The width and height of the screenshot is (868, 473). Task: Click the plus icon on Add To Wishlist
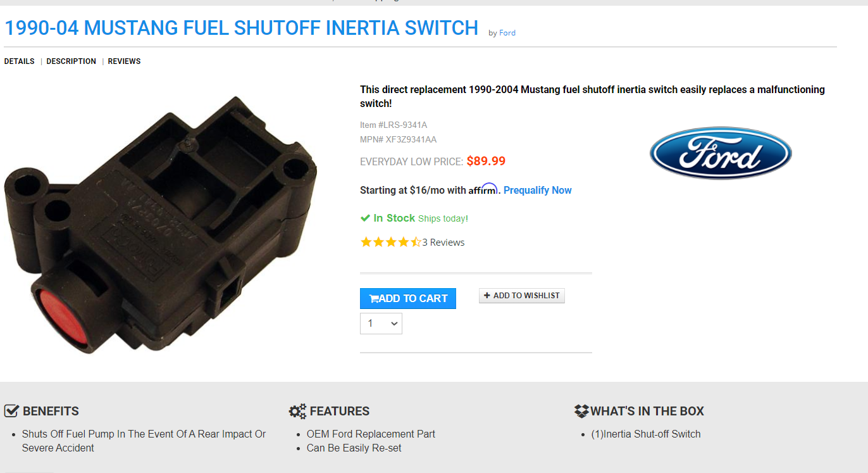(x=487, y=296)
